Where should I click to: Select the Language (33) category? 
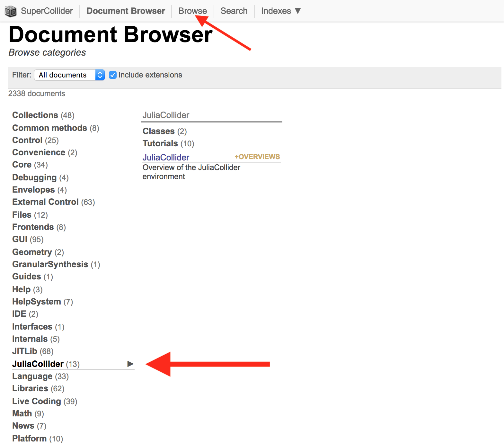point(40,376)
